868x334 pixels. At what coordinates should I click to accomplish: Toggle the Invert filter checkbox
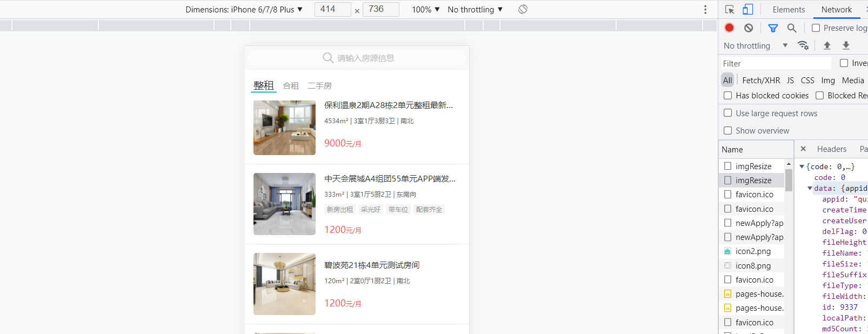(x=844, y=63)
